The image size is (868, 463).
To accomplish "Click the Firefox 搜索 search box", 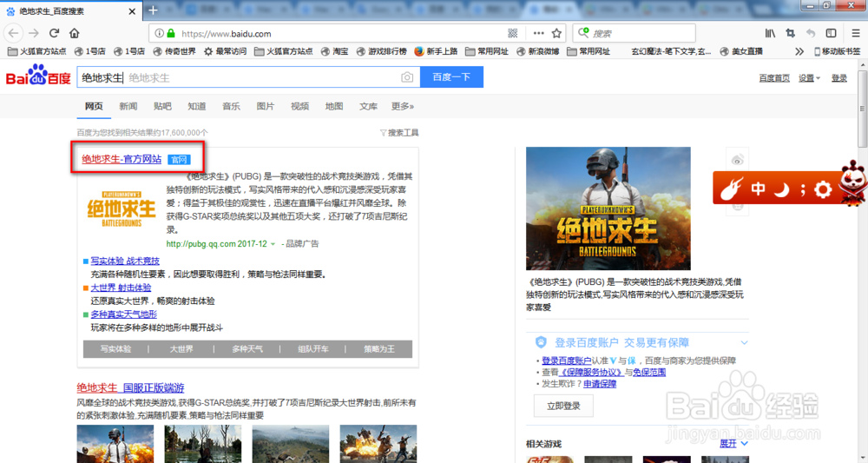I will point(634,33).
